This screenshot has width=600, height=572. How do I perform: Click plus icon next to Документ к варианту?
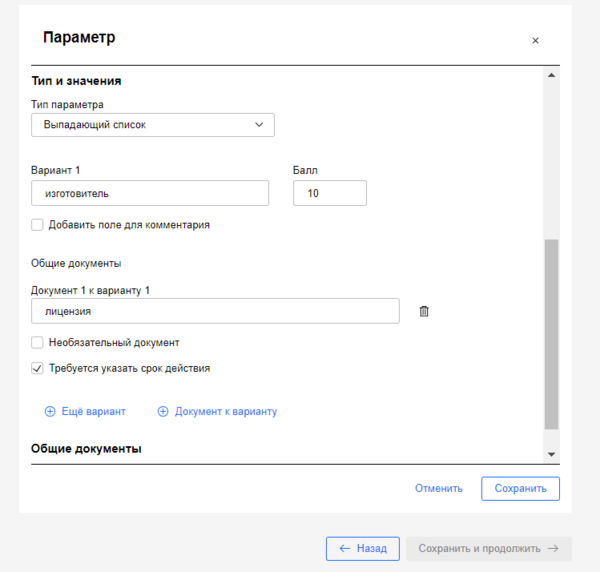click(x=163, y=411)
